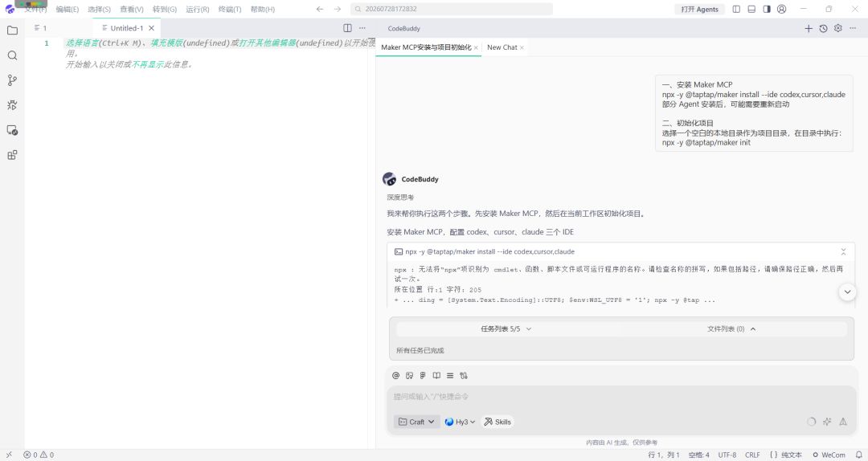Switch to Maker MCP安装与项目初始化 chat tab

coord(426,47)
